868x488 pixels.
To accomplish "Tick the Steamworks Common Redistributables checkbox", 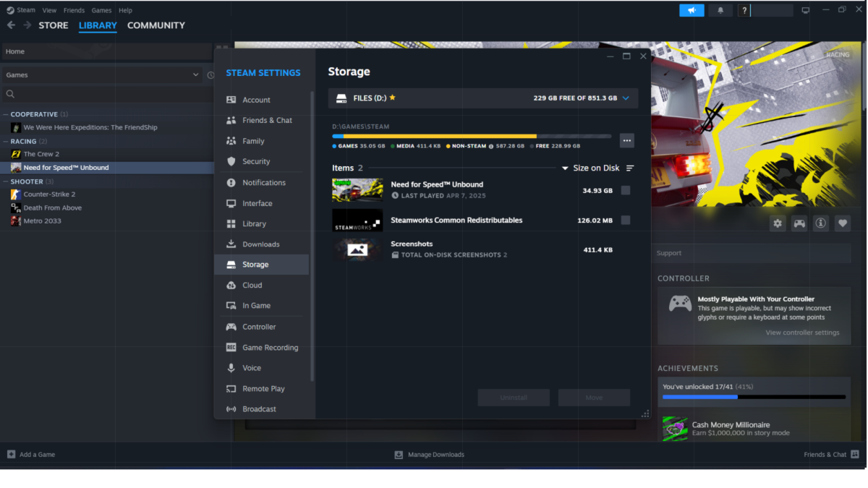I will point(626,220).
